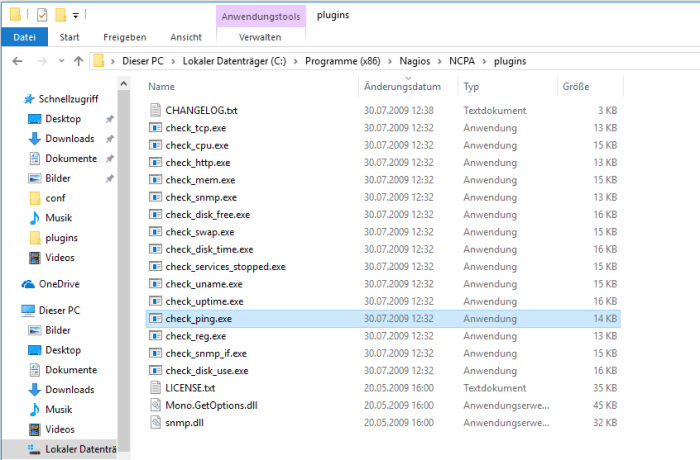
Task: Open the conf folder in the navigation pane
Action: 55,198
